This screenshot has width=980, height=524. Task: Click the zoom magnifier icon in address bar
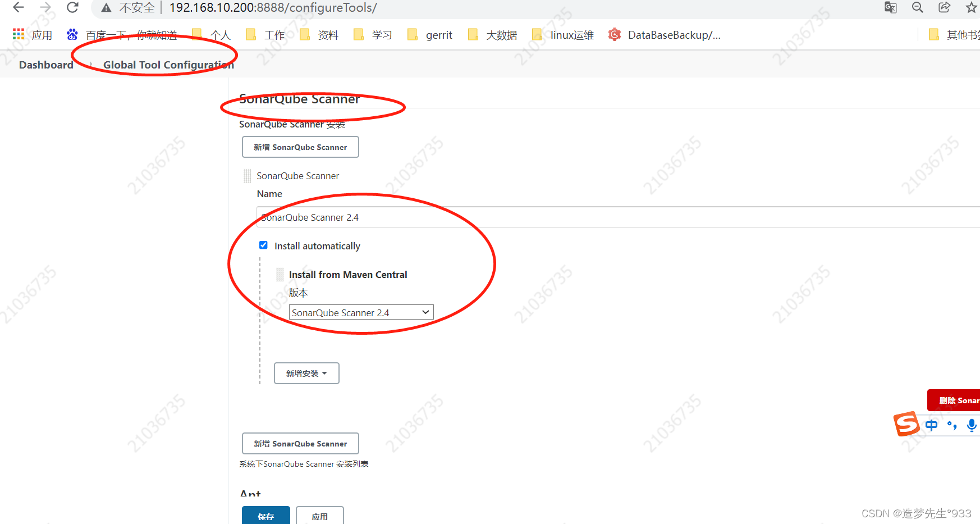[918, 7]
